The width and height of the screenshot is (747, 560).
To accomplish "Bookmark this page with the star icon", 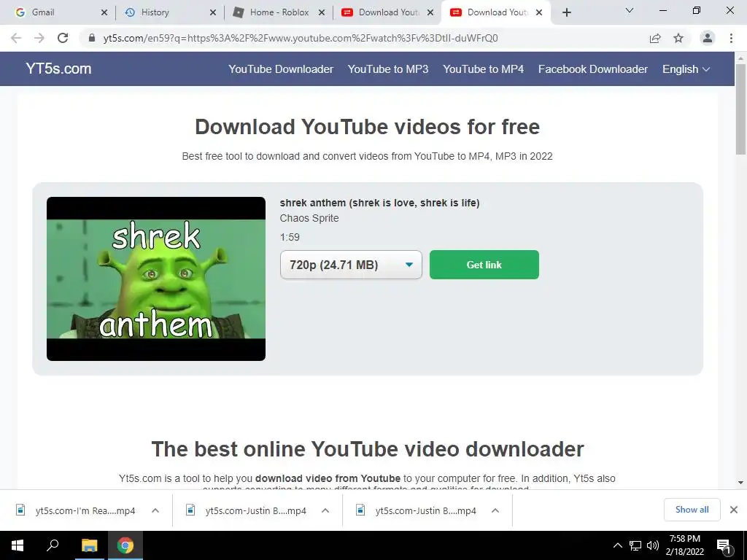I will 678,38.
